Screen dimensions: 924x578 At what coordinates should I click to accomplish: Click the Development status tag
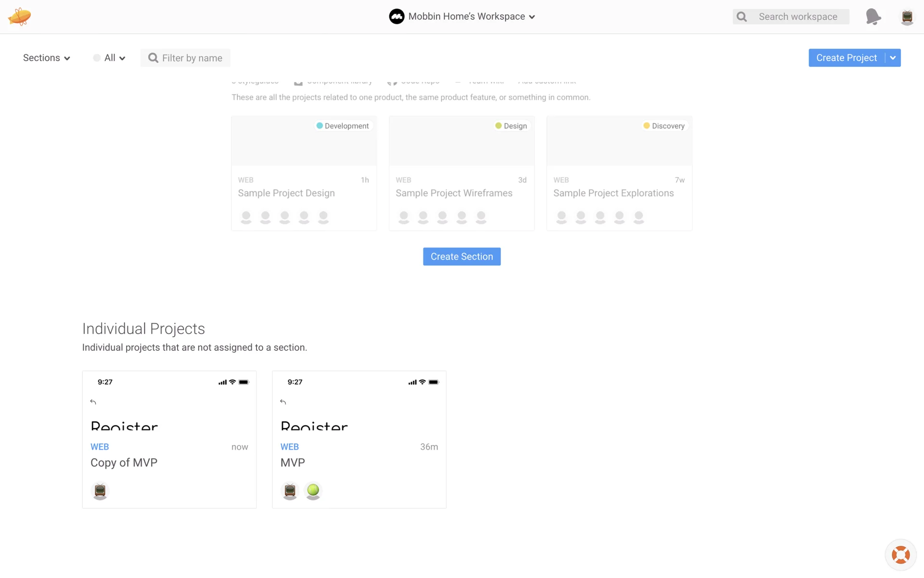[x=343, y=126]
